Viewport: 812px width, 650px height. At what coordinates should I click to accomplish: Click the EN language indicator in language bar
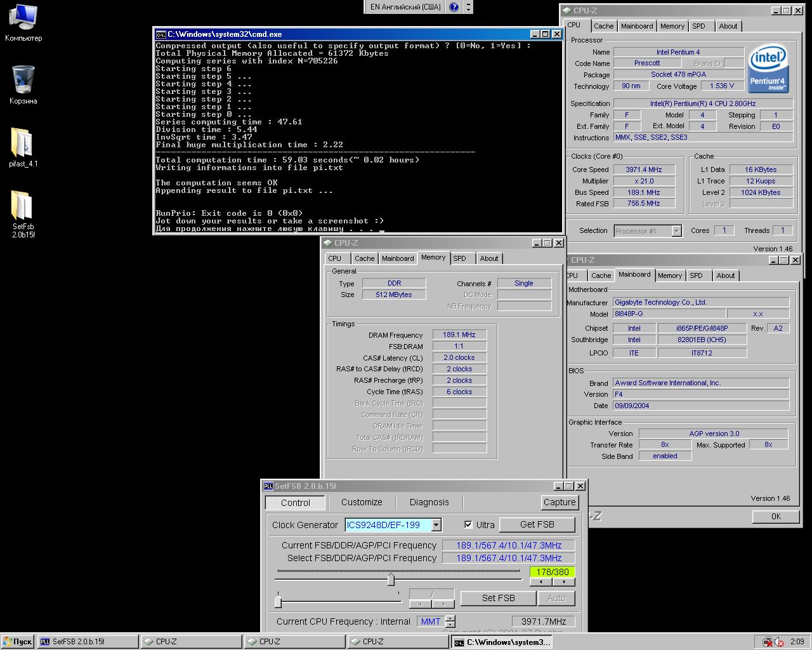(405, 7)
